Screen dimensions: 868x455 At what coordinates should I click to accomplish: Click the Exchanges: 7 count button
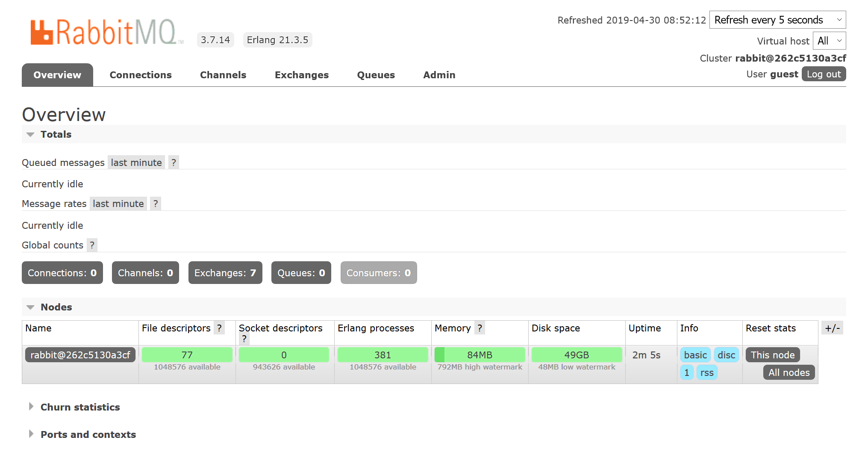225,273
